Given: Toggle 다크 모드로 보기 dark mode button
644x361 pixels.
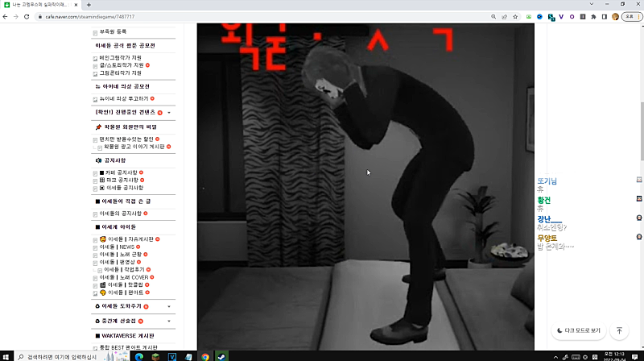Looking at the screenshot, I should click(x=578, y=330).
